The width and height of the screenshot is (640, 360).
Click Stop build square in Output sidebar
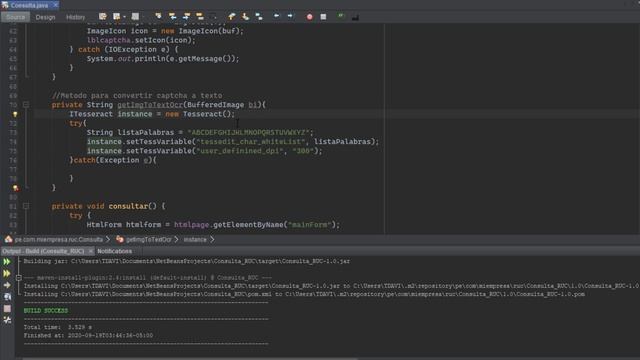pos(7,309)
